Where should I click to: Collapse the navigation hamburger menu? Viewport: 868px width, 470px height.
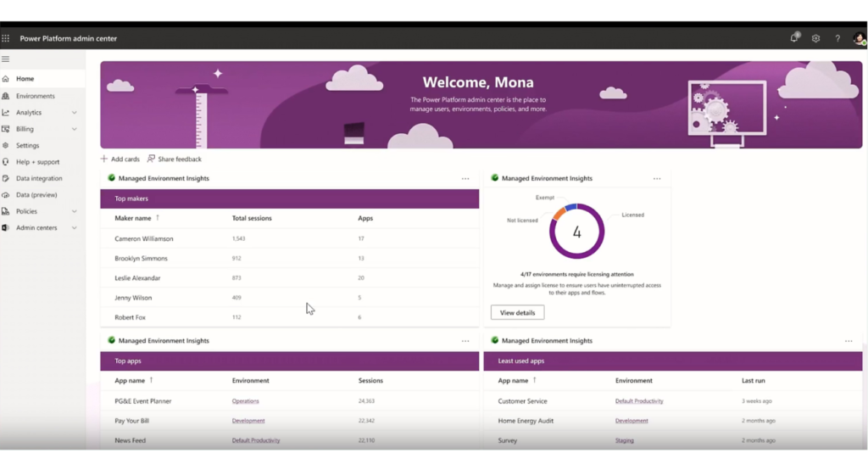(x=6, y=59)
